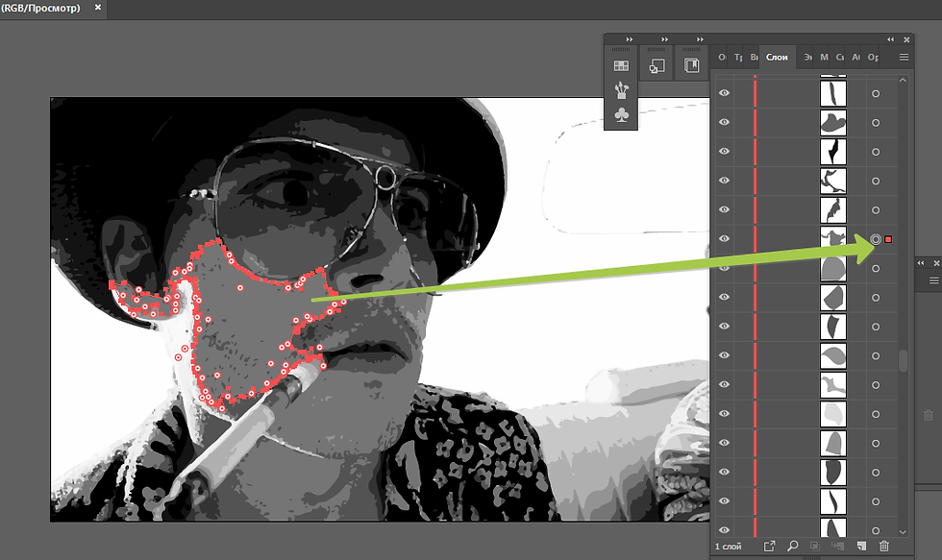Select the hat-shaped object thumbnail
The image size is (942, 560).
833,122
